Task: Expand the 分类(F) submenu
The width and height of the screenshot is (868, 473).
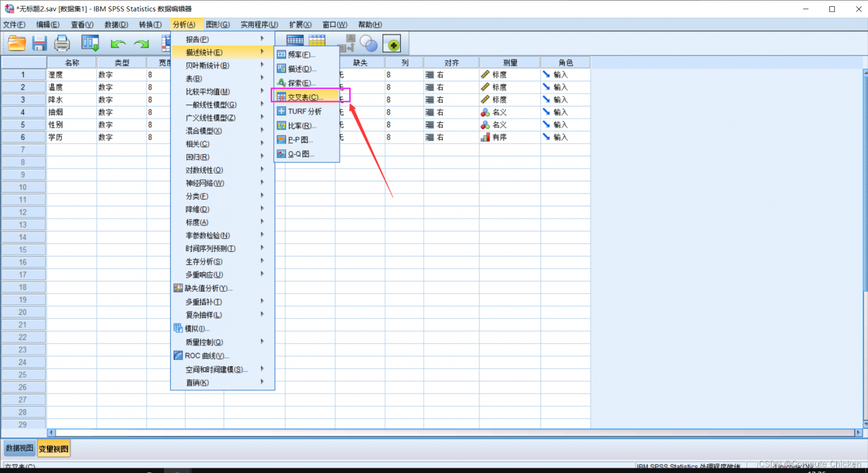Action: 222,196
